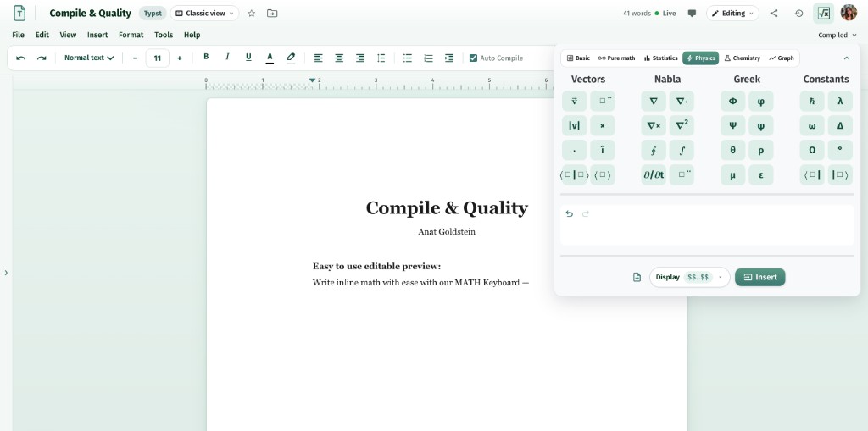Open the Classic view dropdown
This screenshot has width=868, height=431.
click(205, 14)
